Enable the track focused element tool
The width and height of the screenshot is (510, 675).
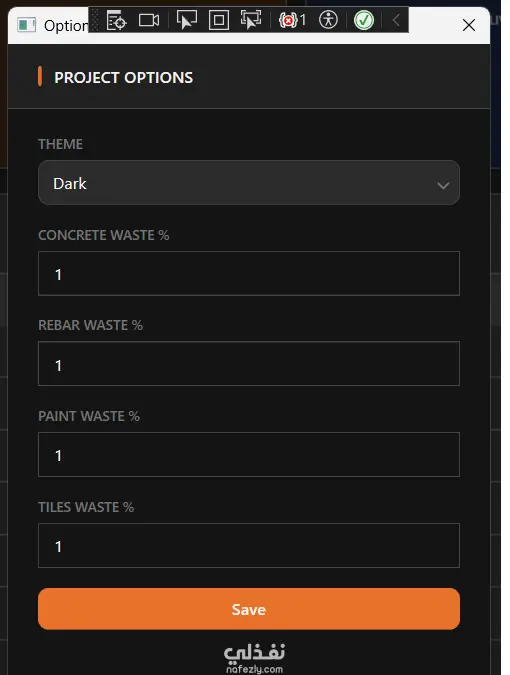251,20
